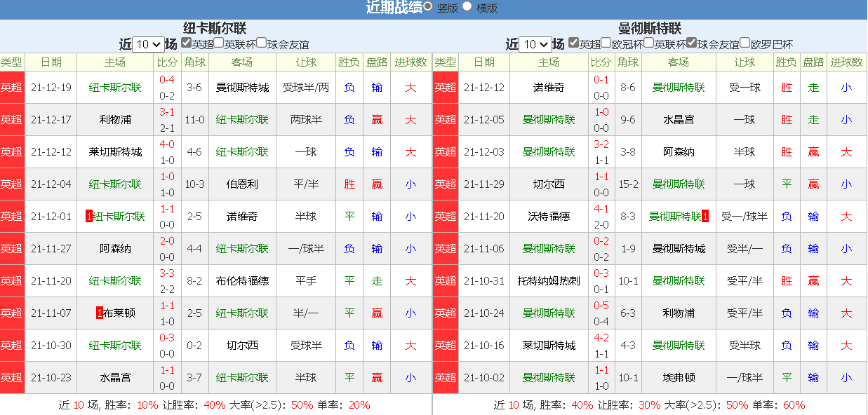Check 英联杯 filter under 曼彻斯特联
Viewport: 868px width, 415px height.
click(x=648, y=43)
